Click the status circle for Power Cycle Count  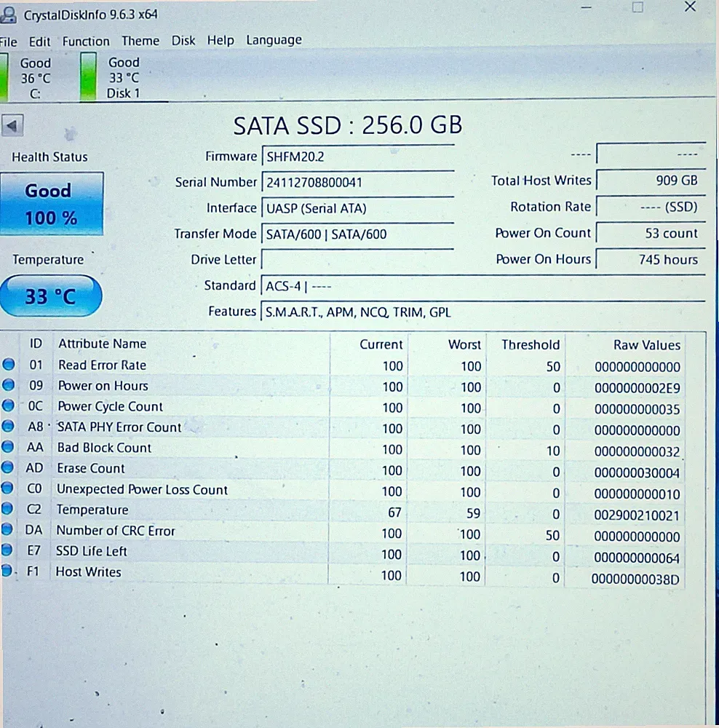tap(8, 405)
